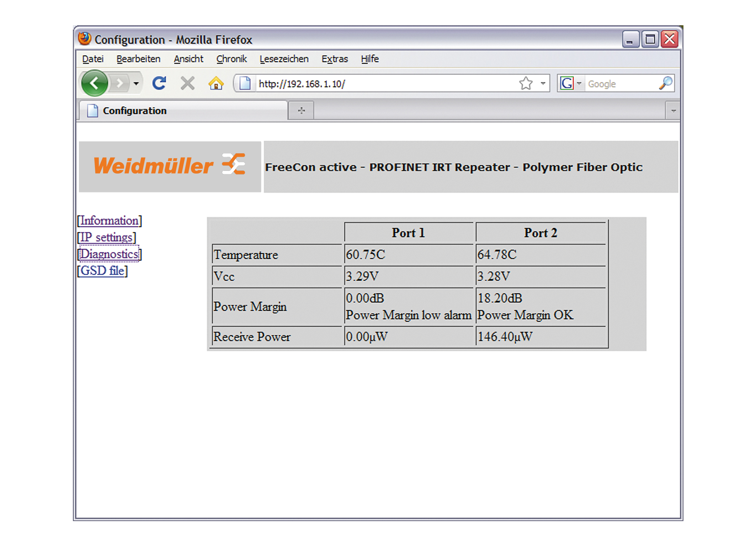Open the back/forward history dropdown arrow
Screen dimensions: 756x546
[x=136, y=84]
